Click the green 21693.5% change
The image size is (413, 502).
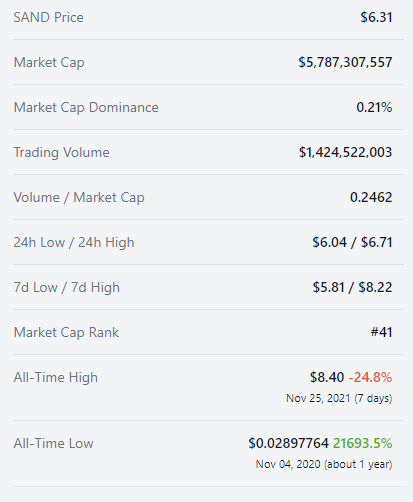pos(362,443)
